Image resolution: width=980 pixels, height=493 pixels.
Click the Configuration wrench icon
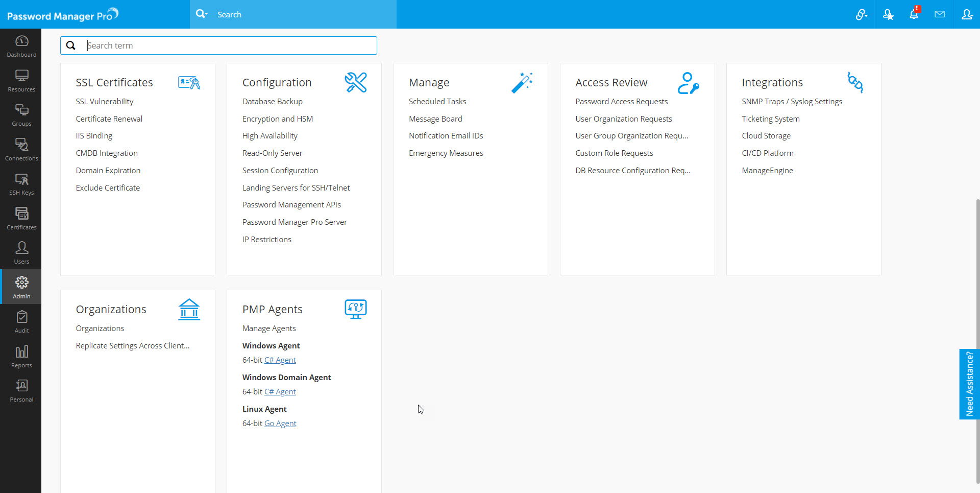[x=356, y=82]
